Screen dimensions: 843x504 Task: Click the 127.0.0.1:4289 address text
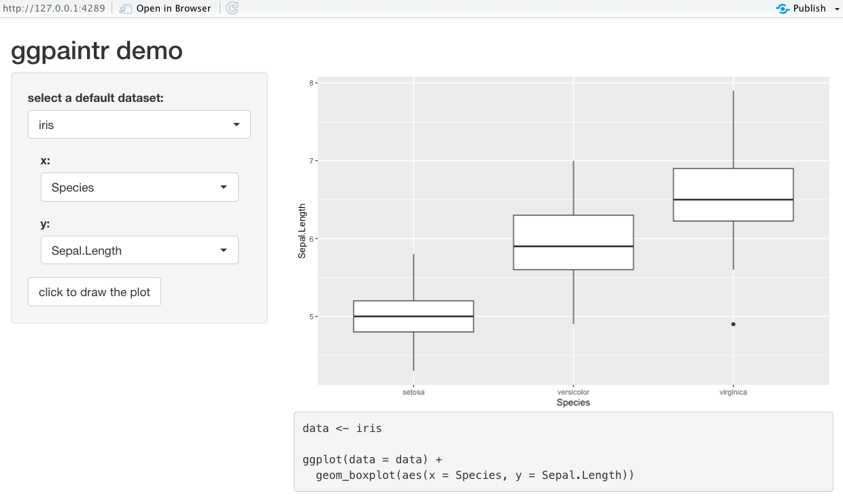click(53, 9)
